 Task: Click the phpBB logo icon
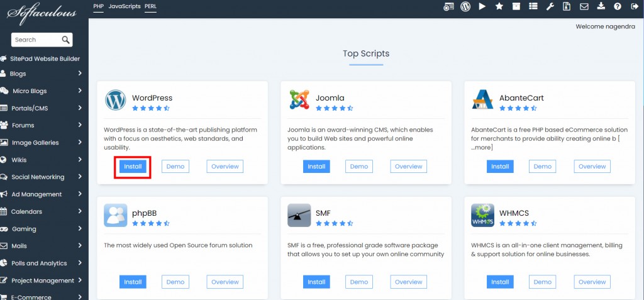click(x=116, y=215)
